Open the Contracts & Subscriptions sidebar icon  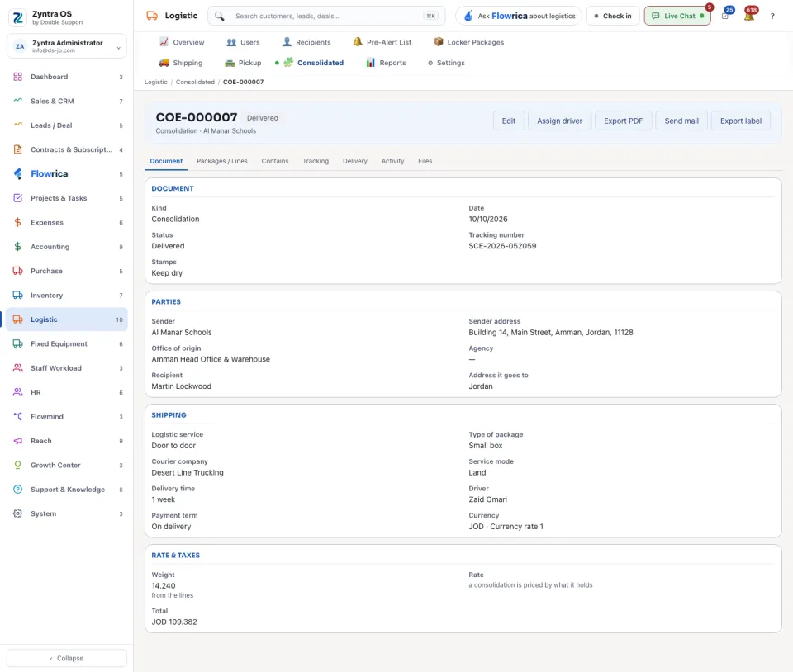(17, 149)
